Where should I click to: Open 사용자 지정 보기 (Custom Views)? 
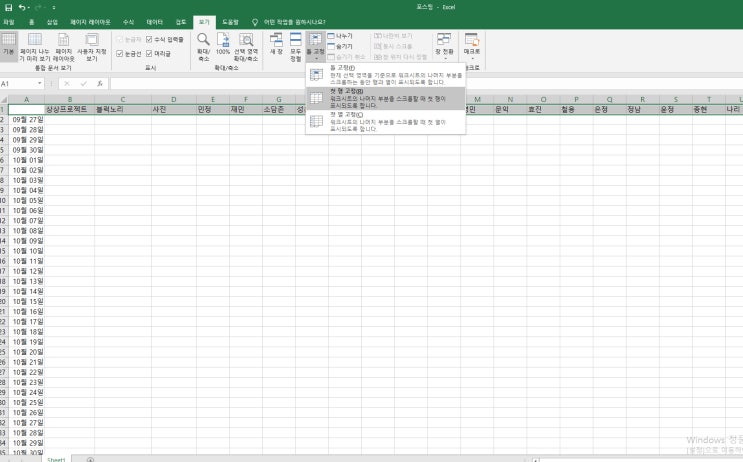(x=91, y=46)
